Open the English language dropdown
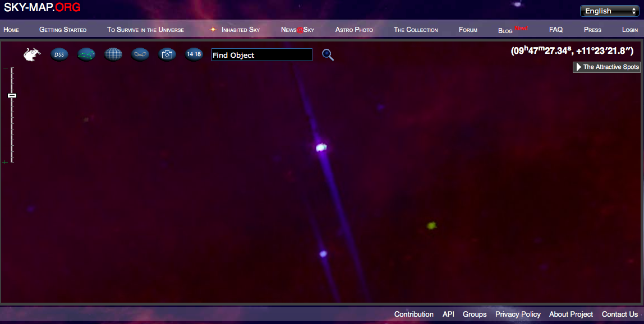 pos(609,11)
